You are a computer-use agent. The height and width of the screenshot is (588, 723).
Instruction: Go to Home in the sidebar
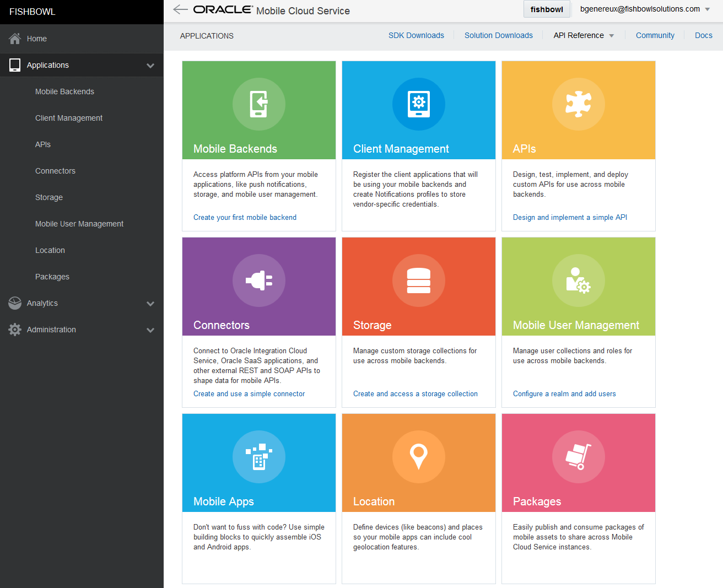click(37, 39)
